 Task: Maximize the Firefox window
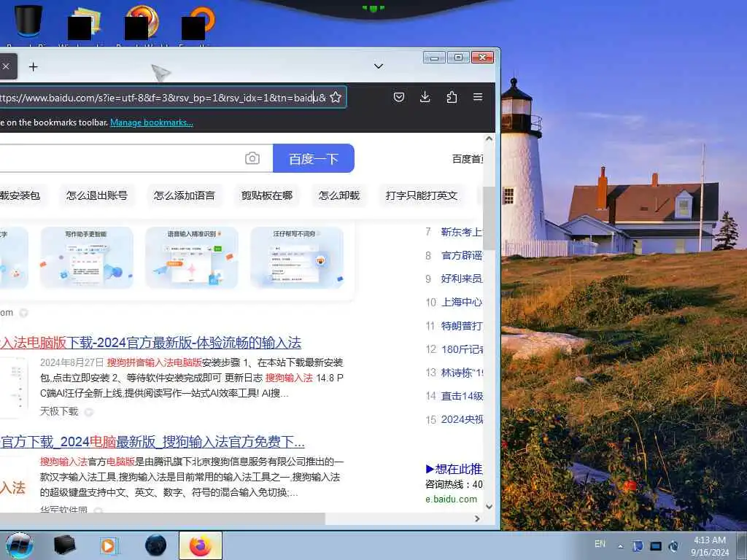(458, 58)
